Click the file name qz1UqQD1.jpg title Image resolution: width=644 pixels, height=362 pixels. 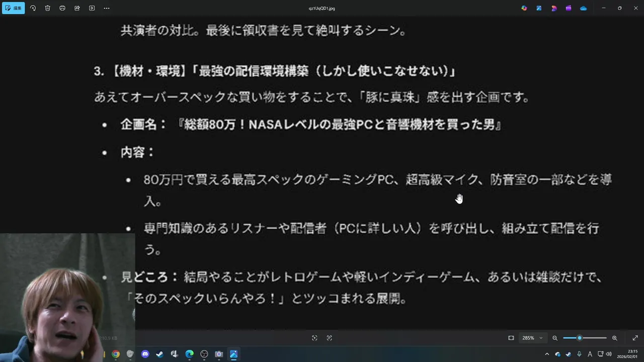(x=322, y=9)
